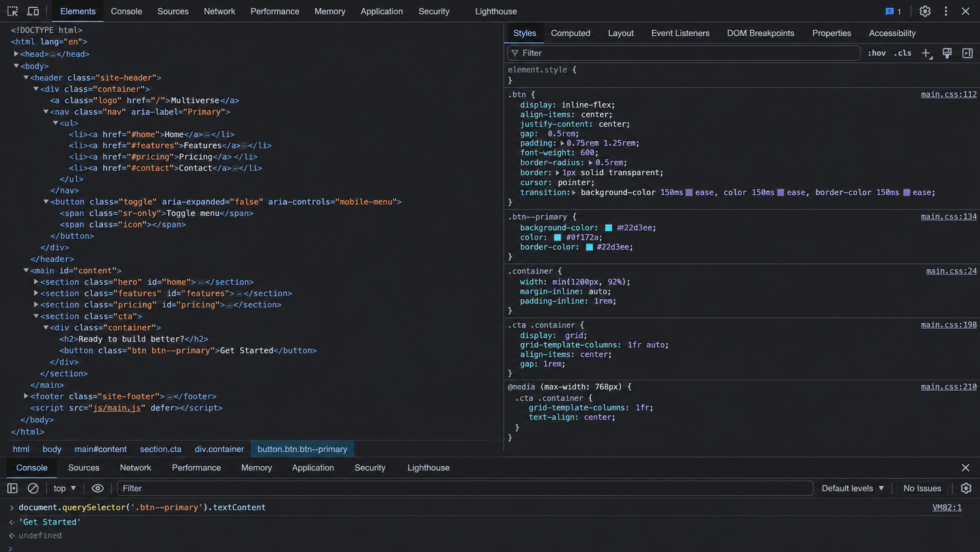Select section.cta in the breadcrumb
Screen dimensions: 980x552
click(x=160, y=449)
